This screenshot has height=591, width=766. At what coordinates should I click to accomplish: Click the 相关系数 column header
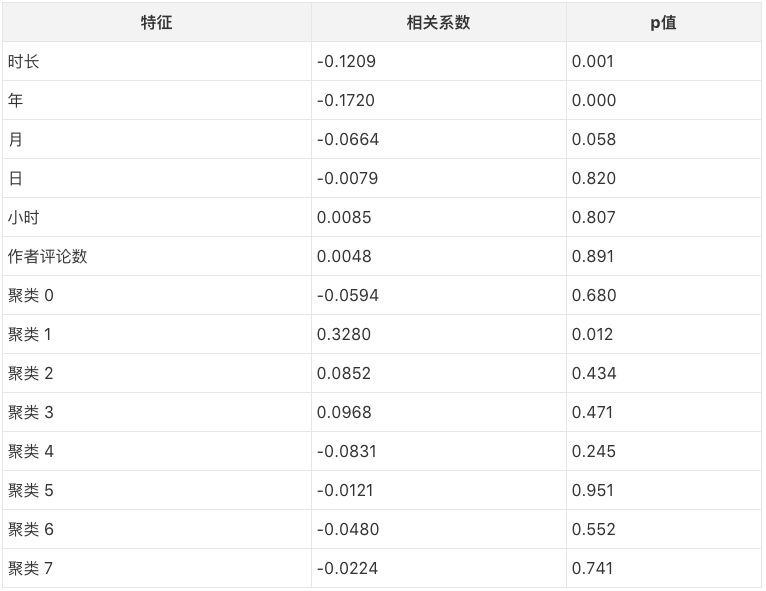point(438,22)
